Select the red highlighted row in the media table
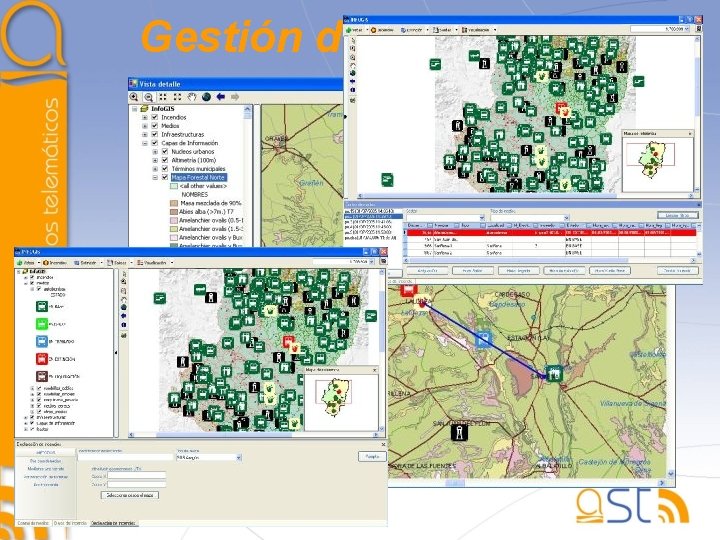Screen dimensions: 720x540 (x=551, y=232)
